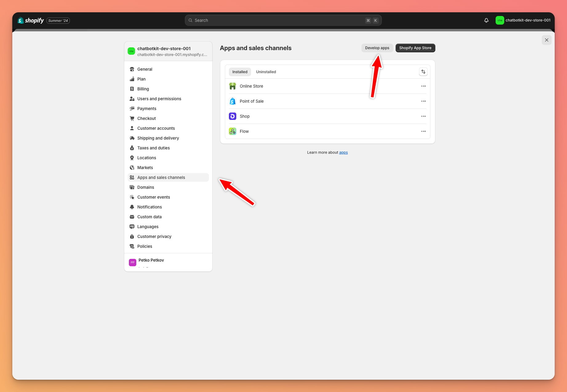567x392 pixels.
Task: Select the chatbotkit-dev-store-001 store header card
Action: click(x=168, y=51)
